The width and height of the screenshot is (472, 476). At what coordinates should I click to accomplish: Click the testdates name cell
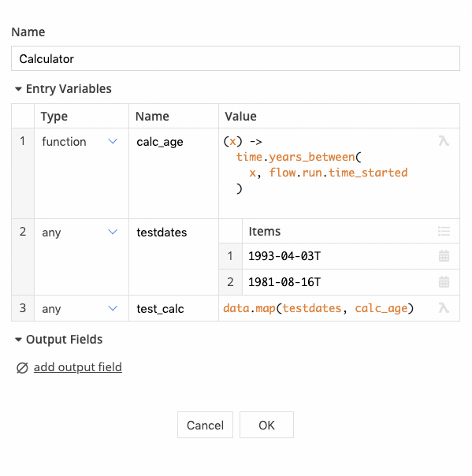pyautogui.click(x=173, y=257)
